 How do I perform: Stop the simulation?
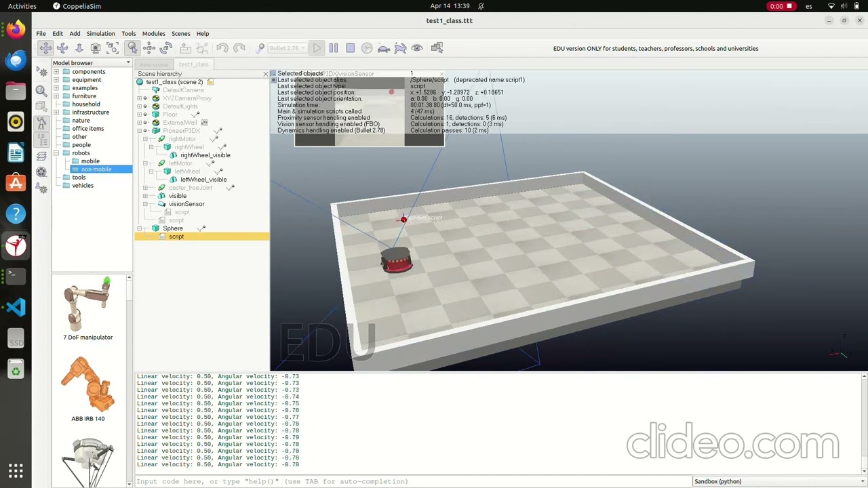point(351,48)
